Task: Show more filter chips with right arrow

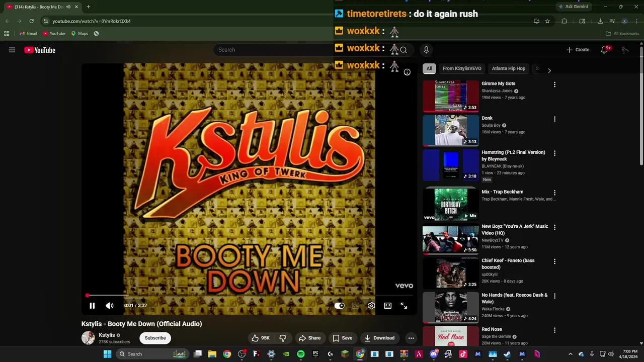Action: tap(549, 70)
